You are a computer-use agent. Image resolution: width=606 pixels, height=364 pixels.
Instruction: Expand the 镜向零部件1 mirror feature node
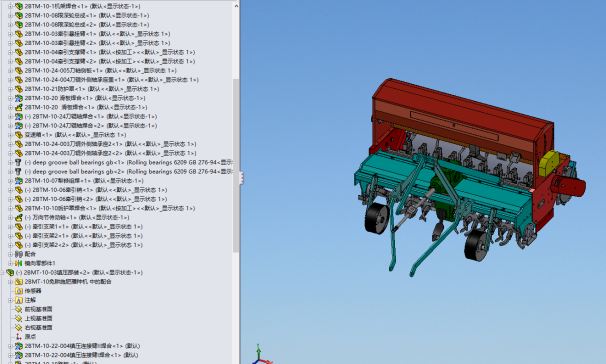10,264
